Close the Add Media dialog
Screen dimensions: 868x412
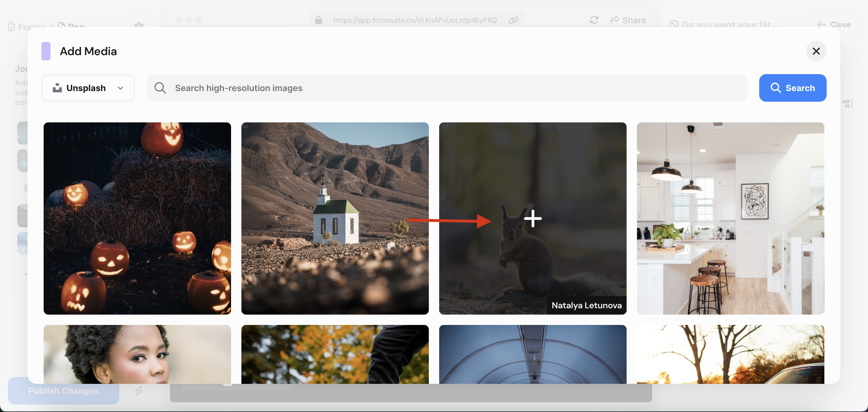tap(816, 51)
